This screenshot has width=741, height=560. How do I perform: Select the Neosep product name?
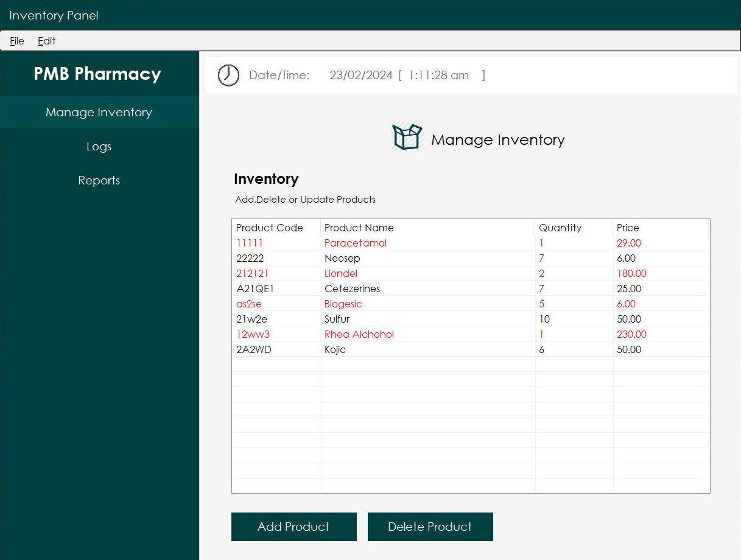[x=342, y=258]
